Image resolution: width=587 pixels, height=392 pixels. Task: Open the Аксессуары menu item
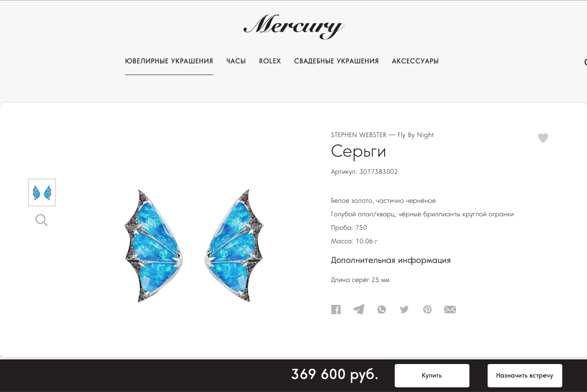pos(415,61)
